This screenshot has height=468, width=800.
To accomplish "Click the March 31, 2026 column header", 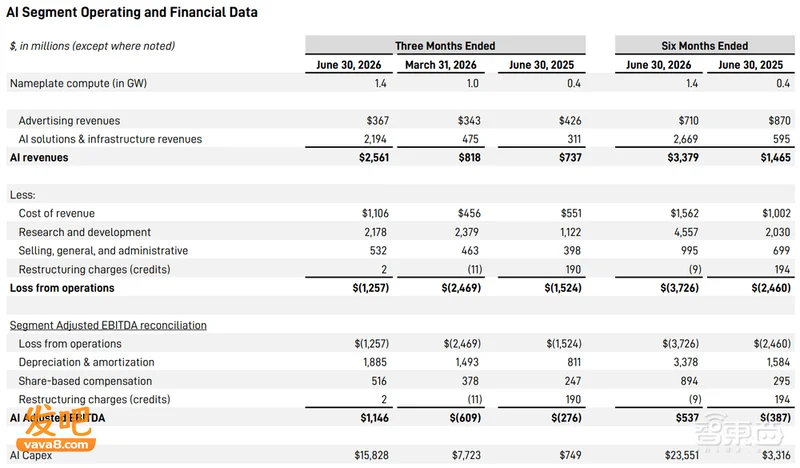I will click(441, 65).
